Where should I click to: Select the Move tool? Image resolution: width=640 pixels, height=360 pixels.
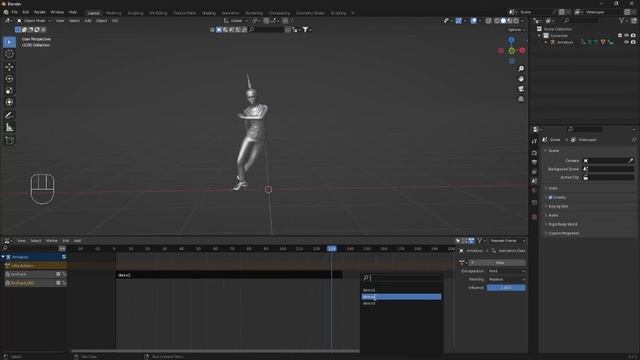pos(9,67)
